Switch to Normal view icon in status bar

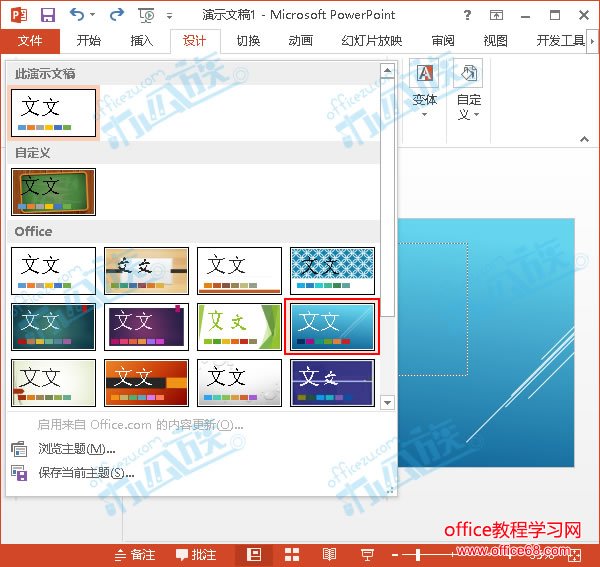[254, 555]
